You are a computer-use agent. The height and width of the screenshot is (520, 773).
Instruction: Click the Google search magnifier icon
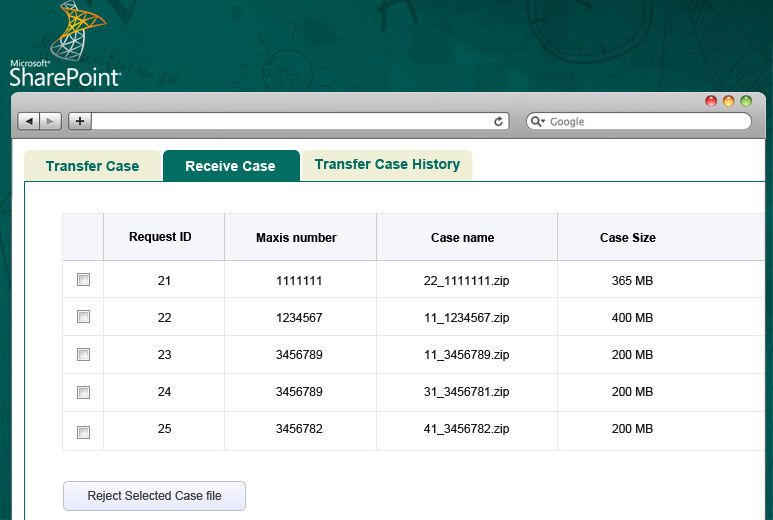tap(537, 121)
